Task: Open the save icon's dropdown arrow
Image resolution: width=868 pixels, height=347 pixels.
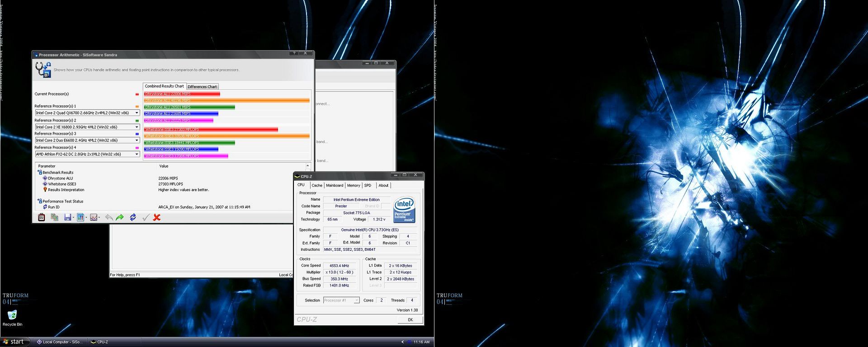Action: [x=73, y=217]
